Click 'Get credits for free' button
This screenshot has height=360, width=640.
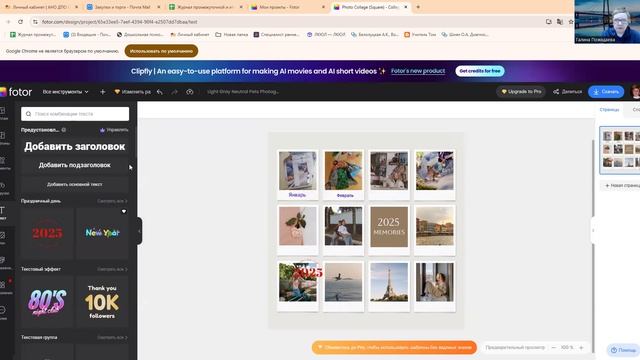(480, 71)
